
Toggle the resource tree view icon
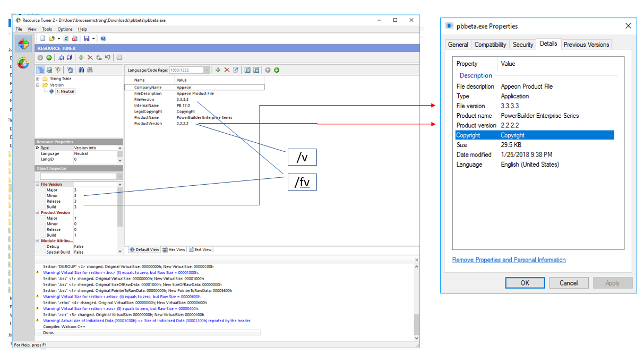(x=40, y=70)
